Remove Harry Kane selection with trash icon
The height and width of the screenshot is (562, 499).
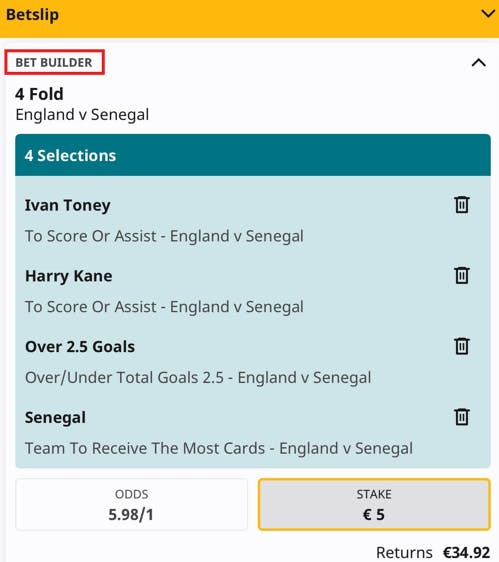point(462,275)
